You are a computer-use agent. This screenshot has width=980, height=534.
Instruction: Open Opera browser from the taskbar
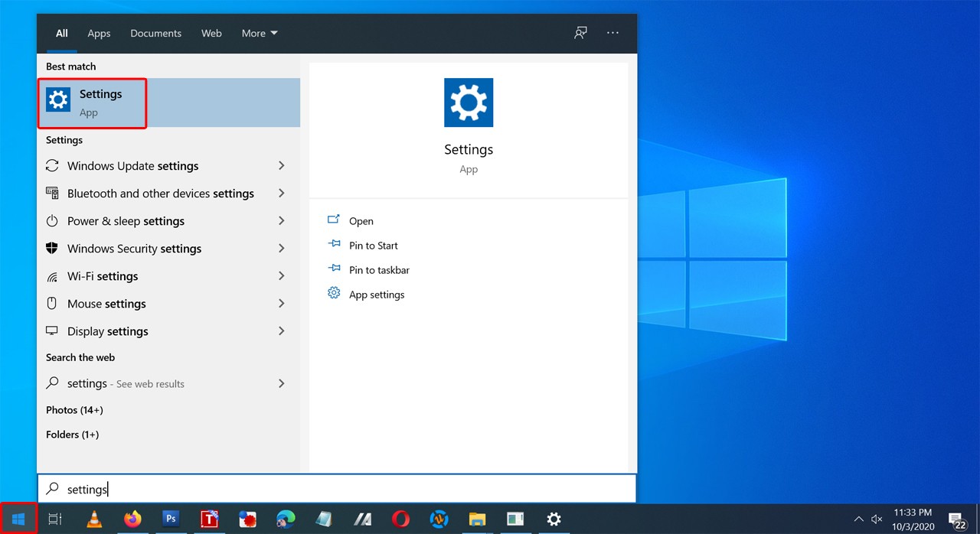pos(400,519)
